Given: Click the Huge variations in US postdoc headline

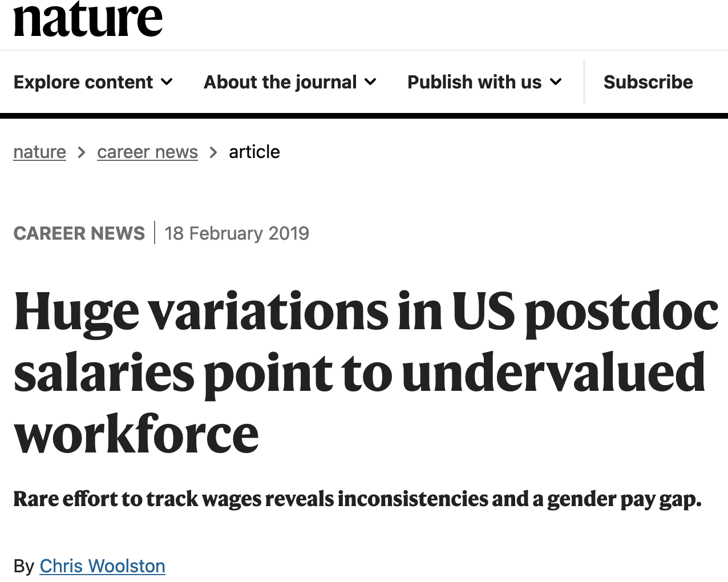Looking at the screenshot, I should 365,313.
